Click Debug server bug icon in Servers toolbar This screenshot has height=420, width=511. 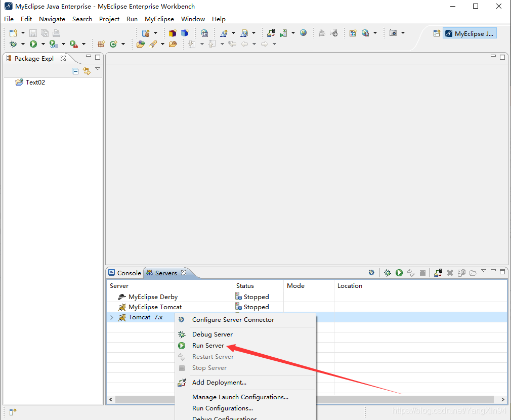point(388,273)
